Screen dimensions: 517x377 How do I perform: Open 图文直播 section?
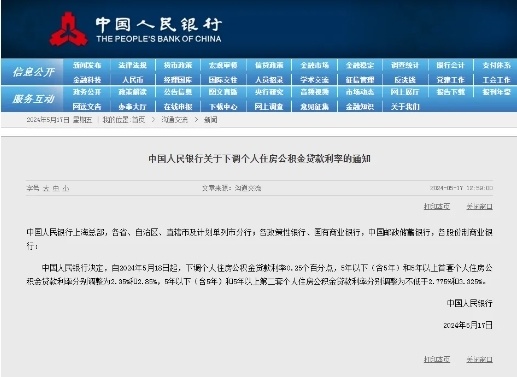[x=223, y=92]
